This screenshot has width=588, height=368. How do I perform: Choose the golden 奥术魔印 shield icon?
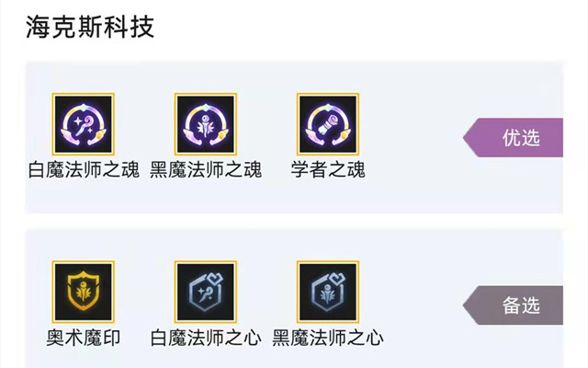[84, 293]
